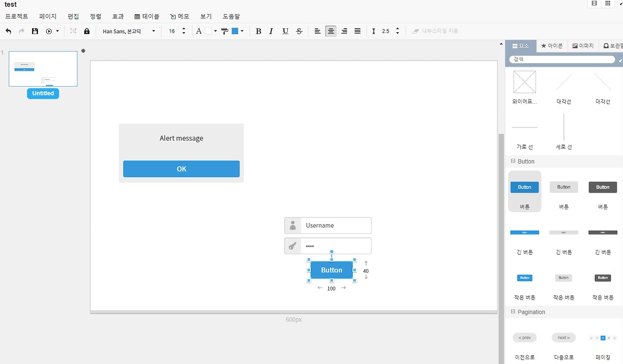The height and width of the screenshot is (364, 623).
Task: Select the 페이징 paging element
Action: [603, 343]
